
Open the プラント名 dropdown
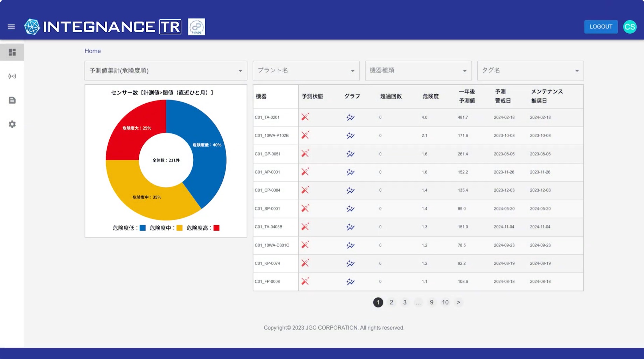click(x=306, y=71)
